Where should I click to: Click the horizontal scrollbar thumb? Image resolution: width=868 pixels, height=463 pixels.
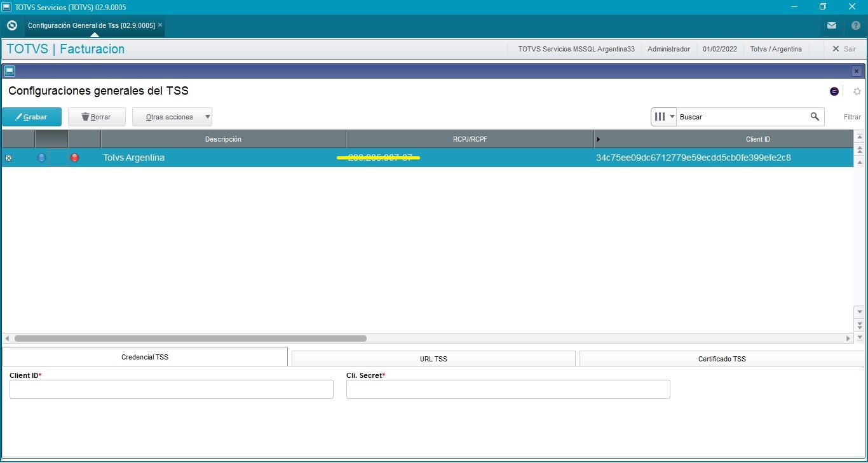tap(191, 339)
